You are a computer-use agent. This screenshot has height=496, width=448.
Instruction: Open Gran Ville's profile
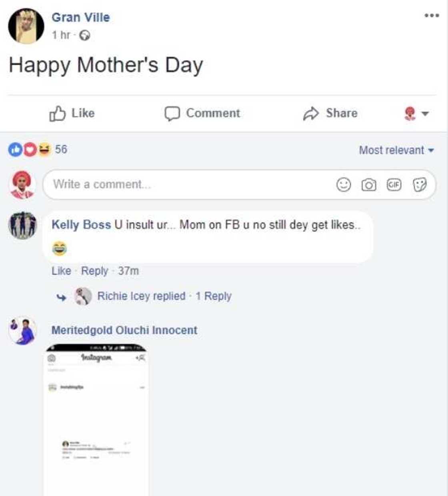click(80, 17)
